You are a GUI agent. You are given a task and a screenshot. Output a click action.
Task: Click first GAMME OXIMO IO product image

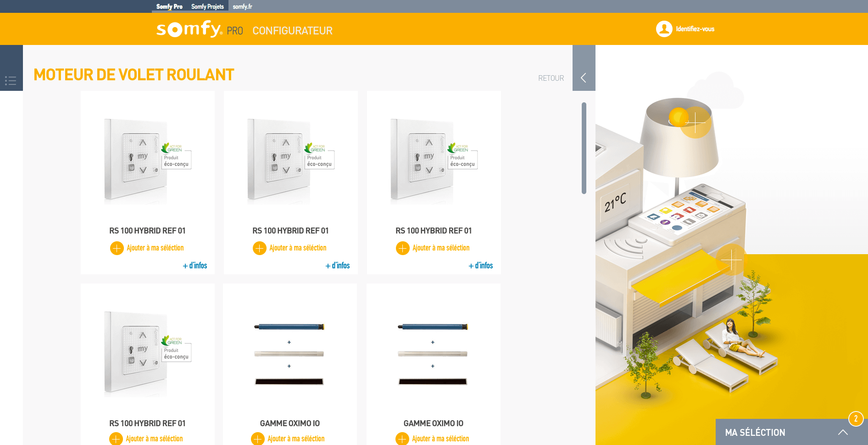(x=289, y=354)
